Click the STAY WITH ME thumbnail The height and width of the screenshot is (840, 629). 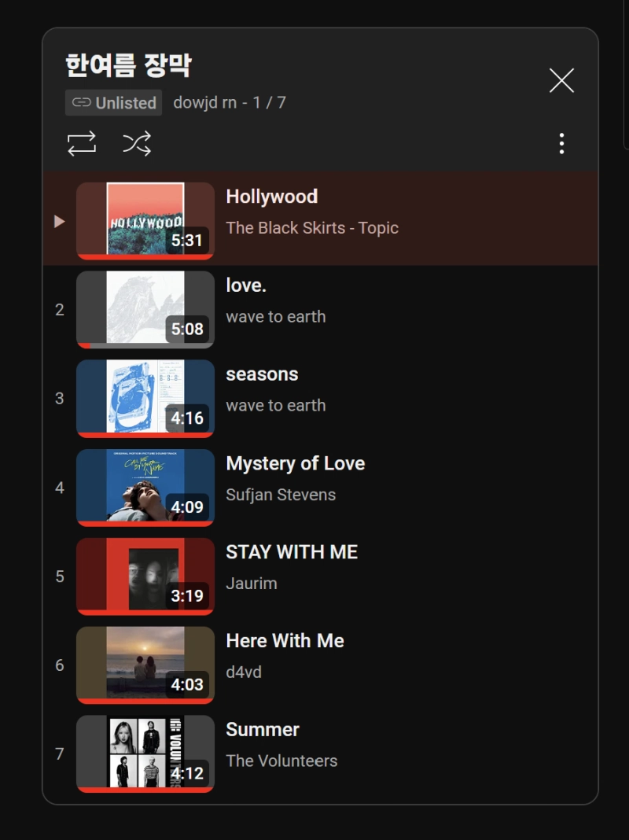(x=145, y=575)
